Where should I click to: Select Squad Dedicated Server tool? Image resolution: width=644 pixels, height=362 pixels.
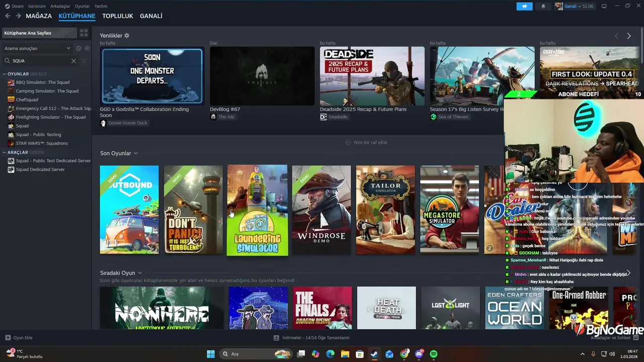click(40, 169)
